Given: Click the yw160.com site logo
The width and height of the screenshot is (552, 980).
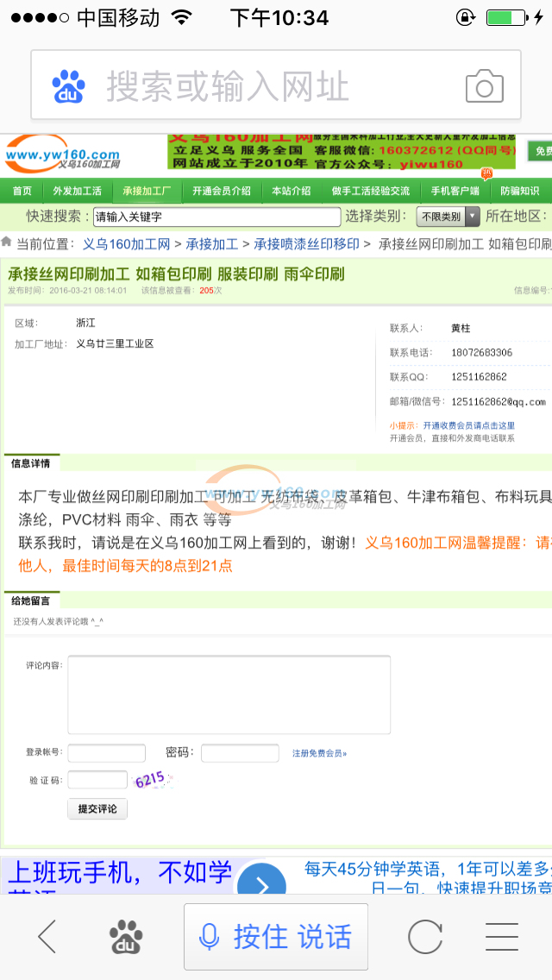Looking at the screenshot, I should [x=62, y=155].
